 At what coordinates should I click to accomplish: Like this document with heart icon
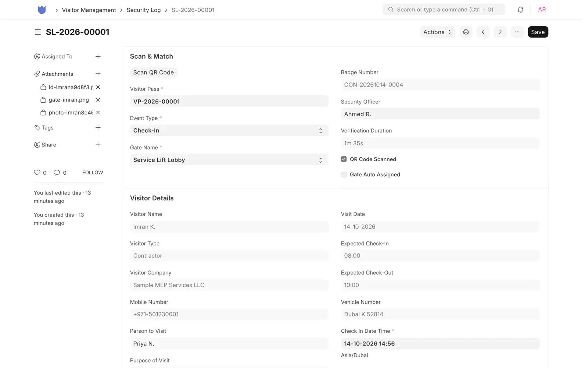(x=37, y=173)
